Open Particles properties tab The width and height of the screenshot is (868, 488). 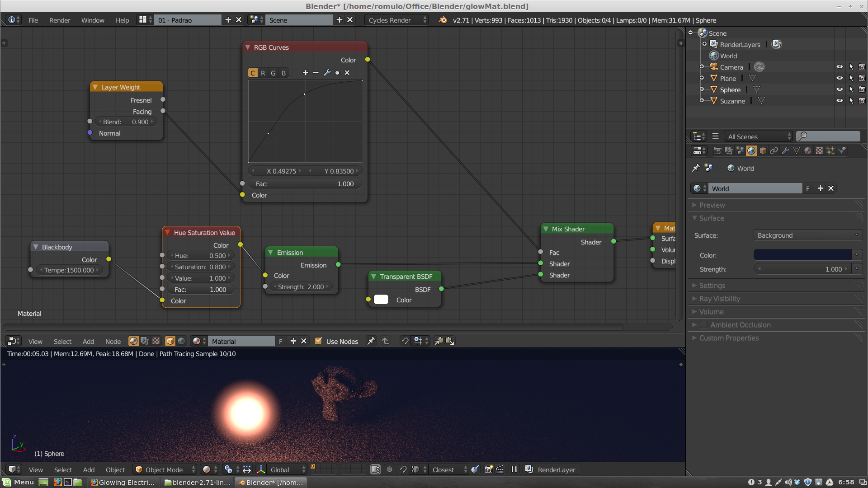830,151
